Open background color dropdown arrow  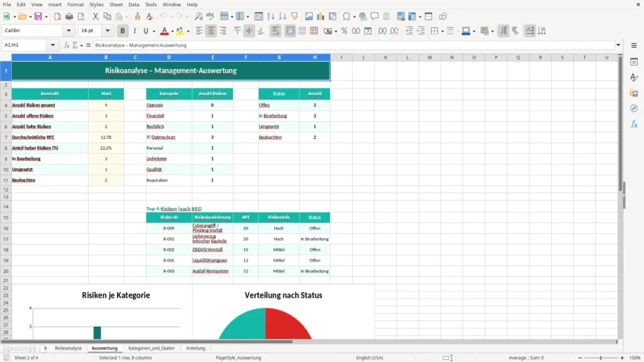coord(188,31)
